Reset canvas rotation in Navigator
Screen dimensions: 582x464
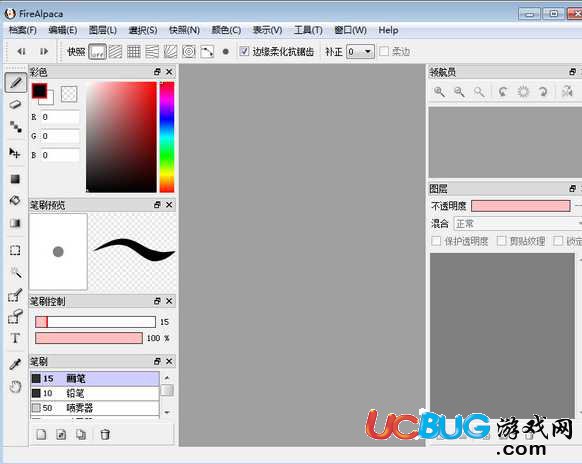[523, 92]
